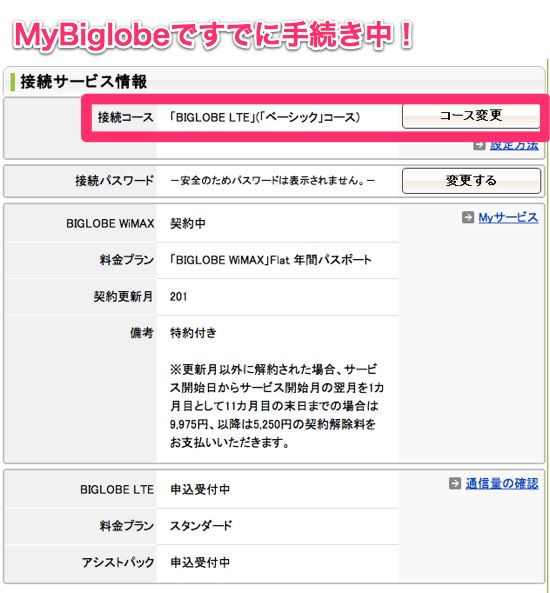Select the 契約更新月 label
The width and height of the screenshot is (550, 593).
click(x=123, y=296)
